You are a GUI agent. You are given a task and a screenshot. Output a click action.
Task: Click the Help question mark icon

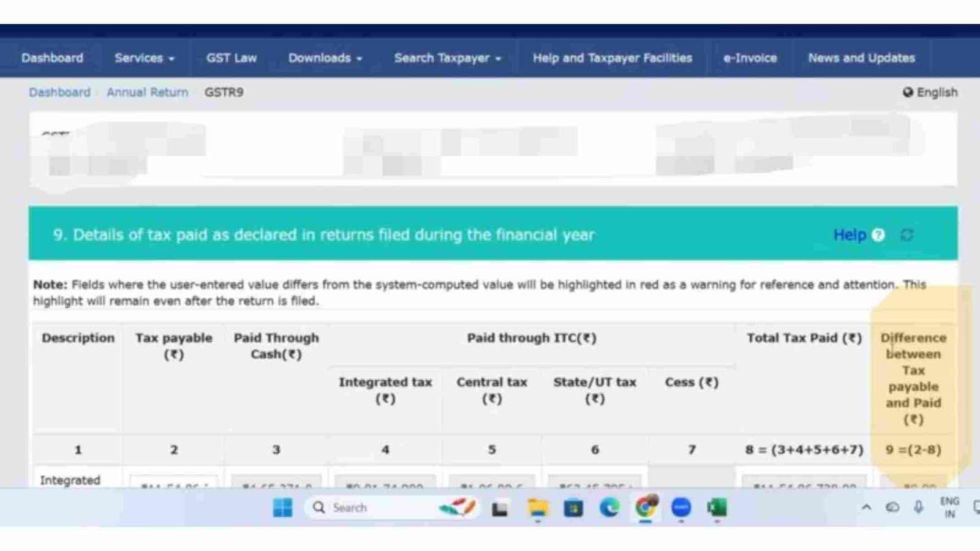(878, 235)
